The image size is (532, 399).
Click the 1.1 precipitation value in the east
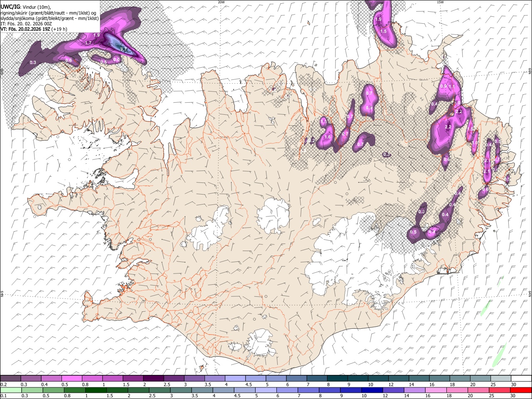pyautogui.click(x=452, y=86)
